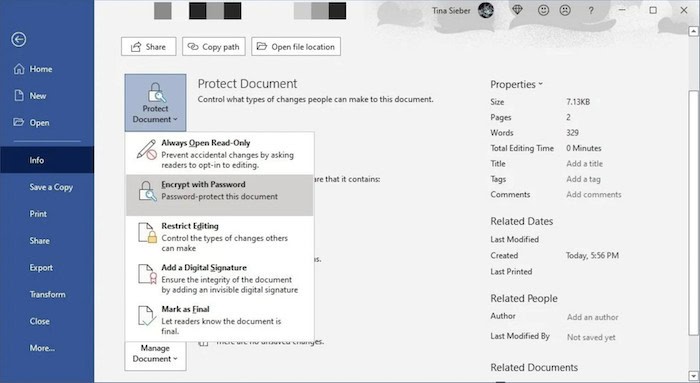
Task: Expand the Protect Document dropdown button
Action: [155, 103]
